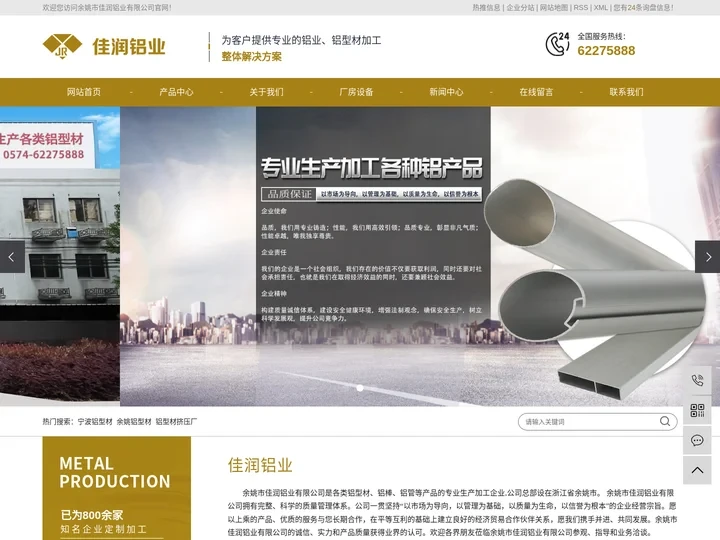Screen dimensions: 720x540
Task: Click the 欢迎您访问余姚市佳润铝业 welcome text
Action: click(x=107, y=7)
